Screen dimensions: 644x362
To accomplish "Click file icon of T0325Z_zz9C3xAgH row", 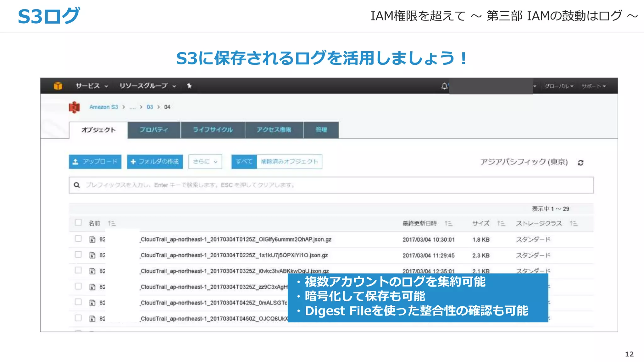I will (92, 287).
